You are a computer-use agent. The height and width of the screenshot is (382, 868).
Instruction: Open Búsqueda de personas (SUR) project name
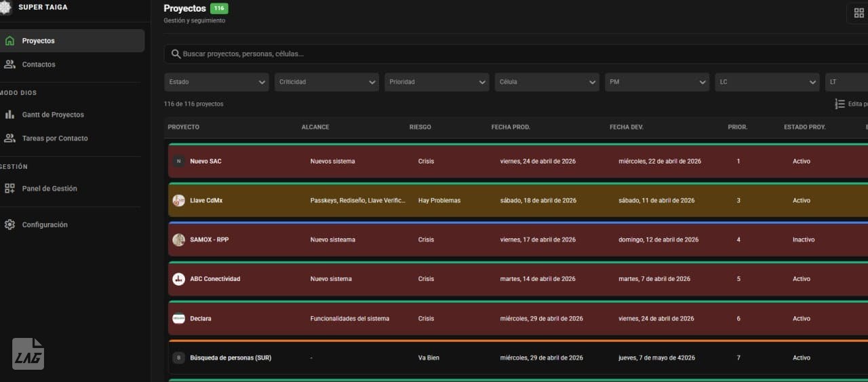pos(231,358)
